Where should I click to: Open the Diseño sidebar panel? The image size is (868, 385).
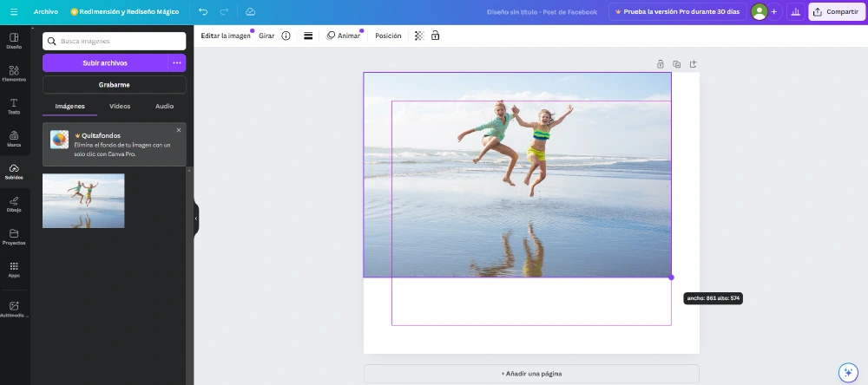point(15,41)
